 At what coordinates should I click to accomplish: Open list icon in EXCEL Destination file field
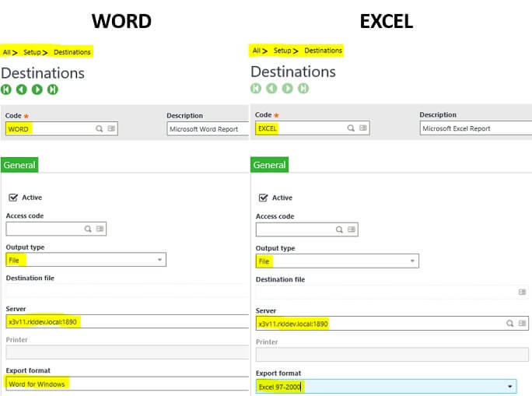[522, 292]
